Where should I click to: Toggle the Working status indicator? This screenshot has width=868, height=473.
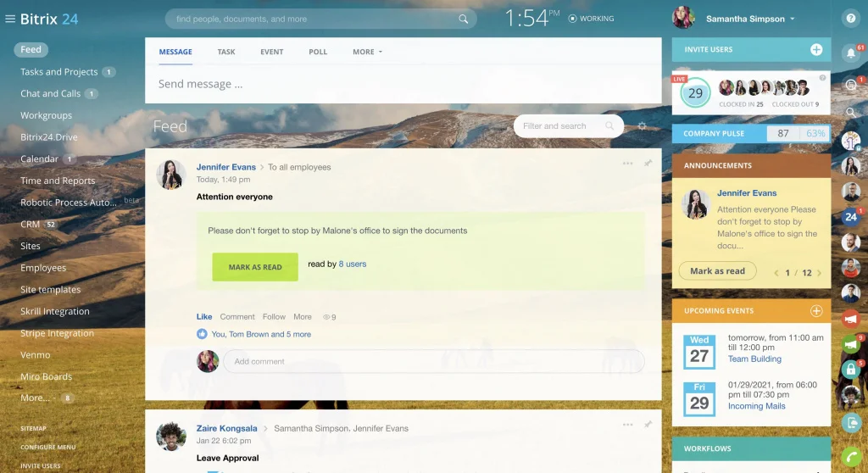click(x=592, y=19)
